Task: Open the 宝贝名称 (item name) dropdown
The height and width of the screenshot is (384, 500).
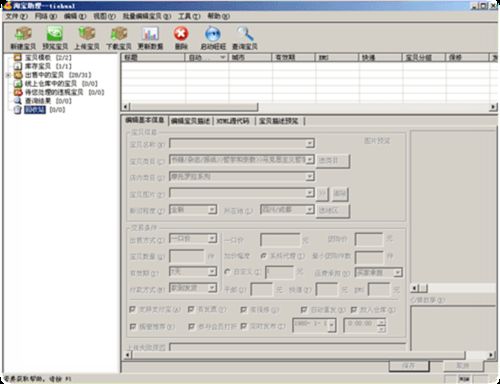Action: pyautogui.click(x=310, y=144)
